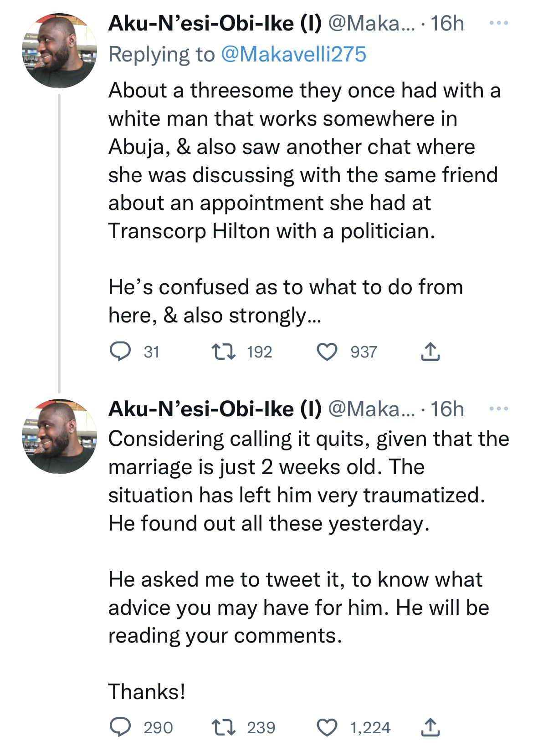Retweet the first tweet with 192 retweets
The height and width of the screenshot is (756, 533).
coord(224,352)
